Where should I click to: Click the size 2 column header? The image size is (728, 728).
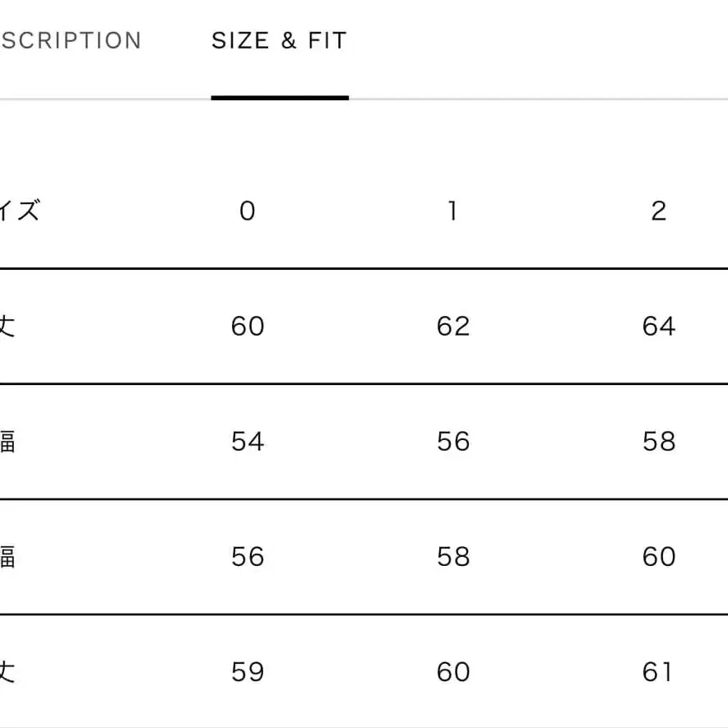658,211
